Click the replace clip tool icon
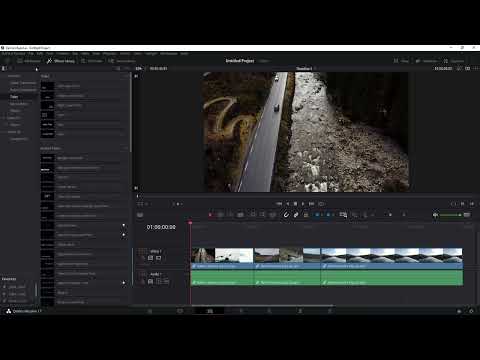Viewport: 480px width, 360px height. [x=272, y=215]
